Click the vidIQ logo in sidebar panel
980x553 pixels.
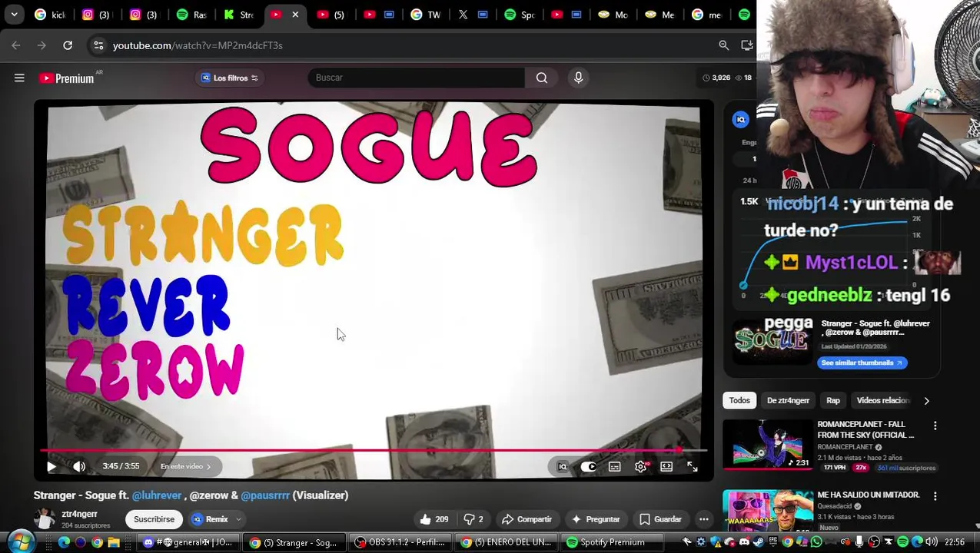(x=740, y=119)
